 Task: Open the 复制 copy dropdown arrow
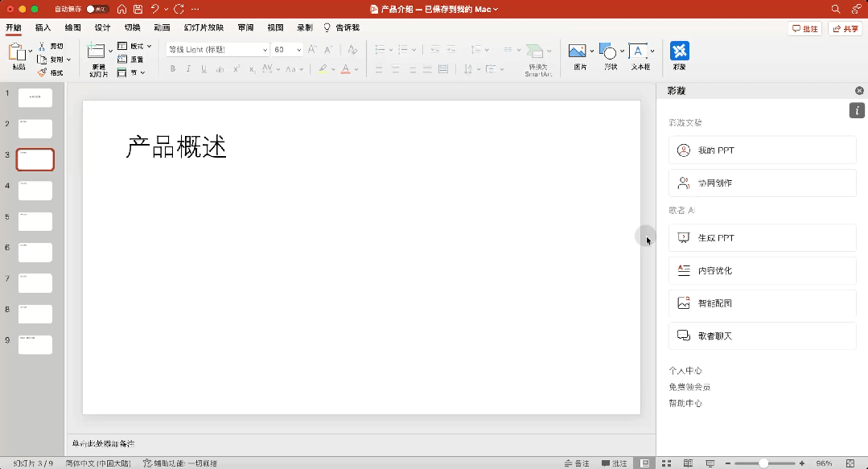(68, 60)
